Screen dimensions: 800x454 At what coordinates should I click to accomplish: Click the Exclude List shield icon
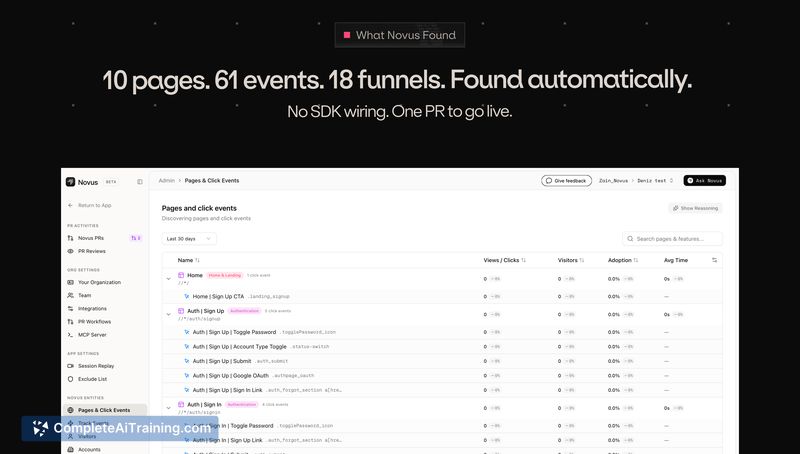click(x=70, y=379)
